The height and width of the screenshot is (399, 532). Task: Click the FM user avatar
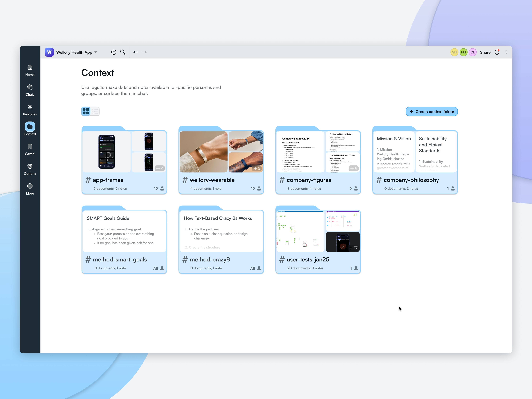tap(464, 52)
